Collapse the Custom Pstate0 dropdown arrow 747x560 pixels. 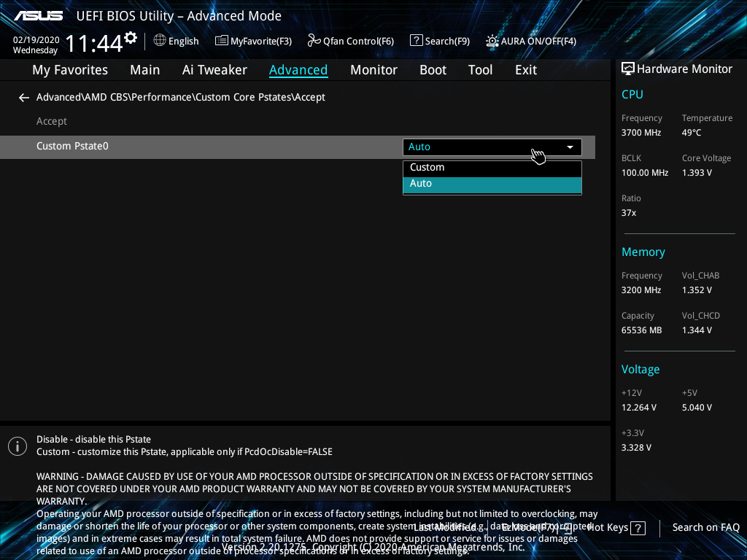click(570, 147)
